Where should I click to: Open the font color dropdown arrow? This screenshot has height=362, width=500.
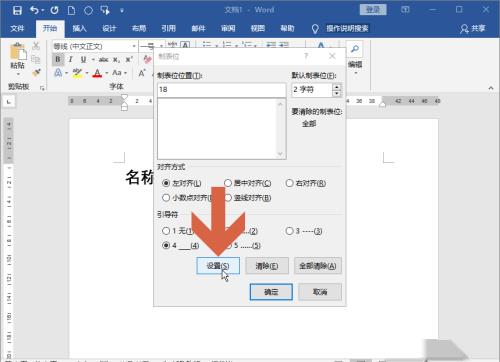coord(107,73)
